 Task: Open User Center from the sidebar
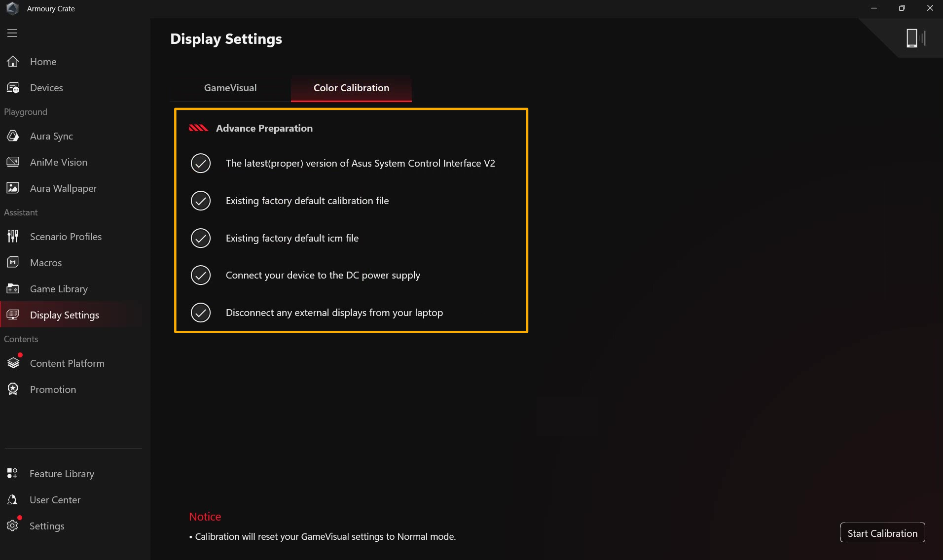(55, 500)
